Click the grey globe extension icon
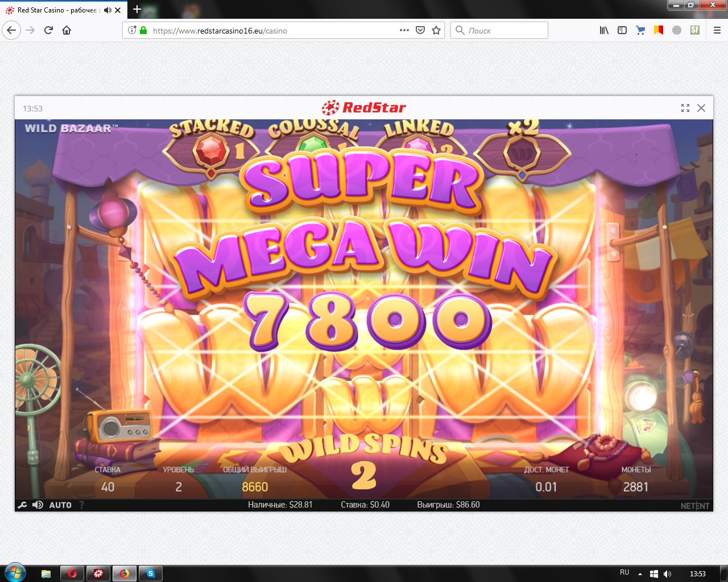728x582 pixels. point(677,30)
